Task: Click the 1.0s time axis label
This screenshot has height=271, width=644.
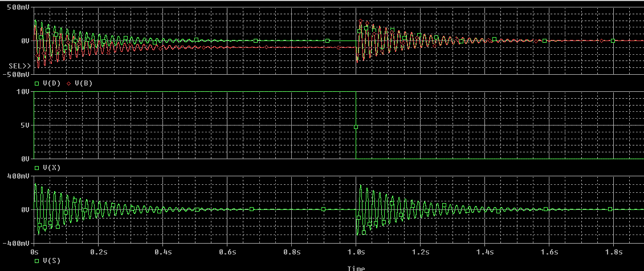Action: tap(356, 251)
